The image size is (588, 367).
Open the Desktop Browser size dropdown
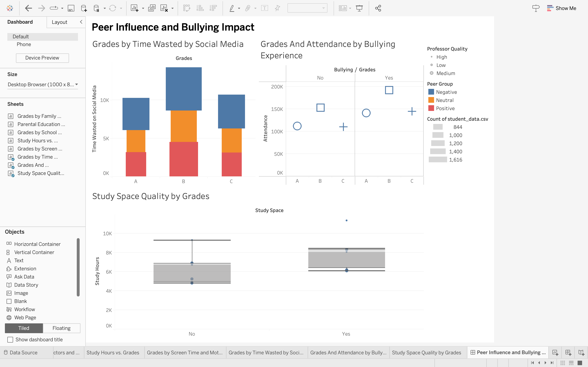[42, 84]
